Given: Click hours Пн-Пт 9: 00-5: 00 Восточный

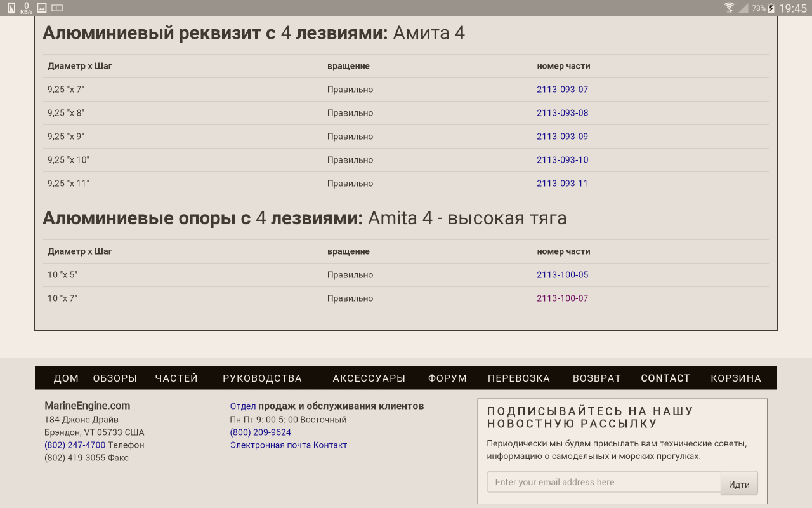Looking at the screenshot, I should [288, 420].
